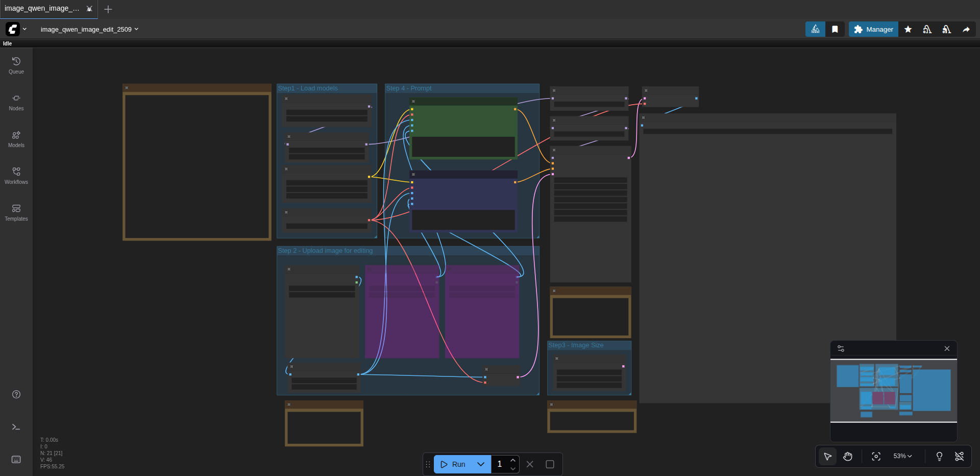The height and width of the screenshot is (476, 980).
Task: Open the Nodes library sidebar
Action: pyautogui.click(x=16, y=102)
